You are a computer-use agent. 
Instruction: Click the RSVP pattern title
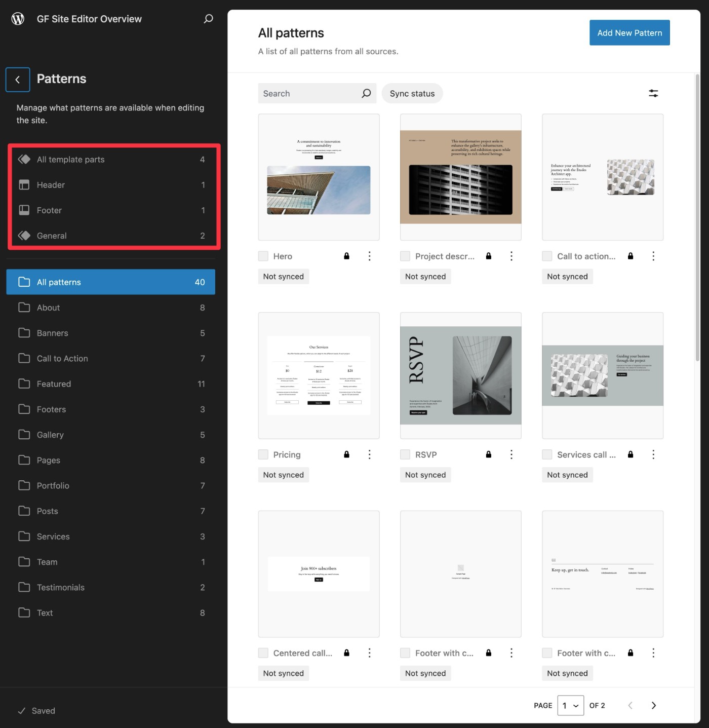coord(426,454)
